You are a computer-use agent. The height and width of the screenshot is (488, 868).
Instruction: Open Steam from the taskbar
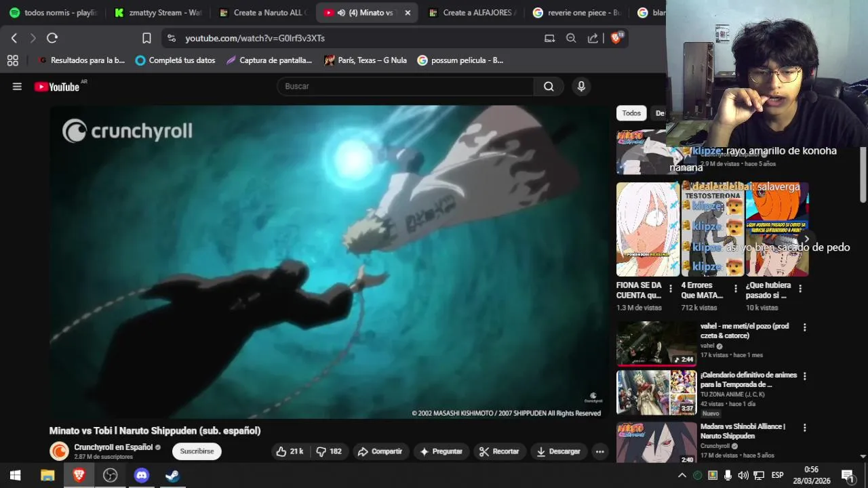(173, 475)
